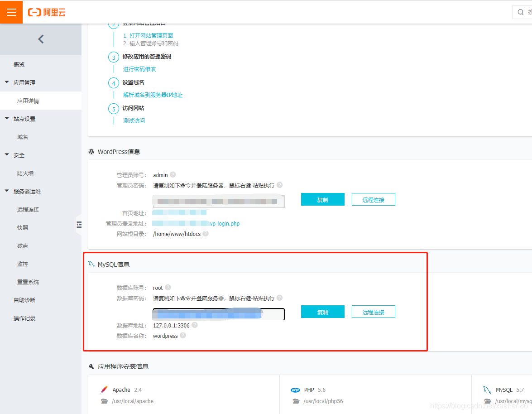Click the search magnifier icon
Image resolution: width=532 pixels, height=414 pixels.
click(521, 12)
